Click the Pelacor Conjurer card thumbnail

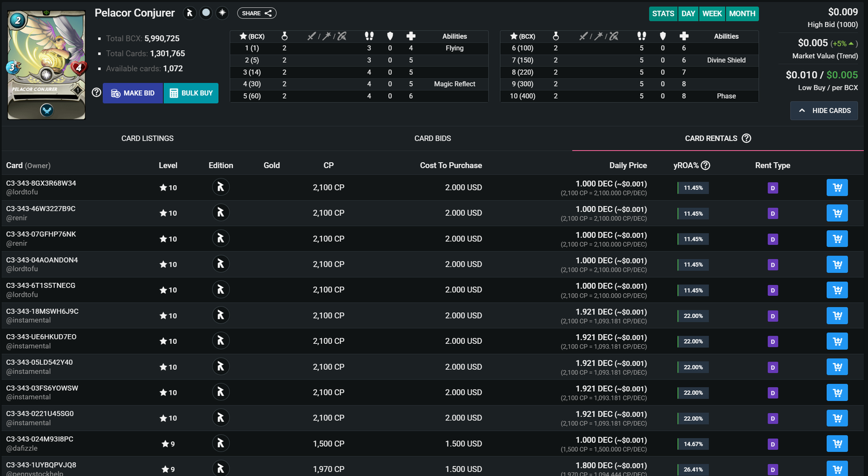click(x=46, y=64)
